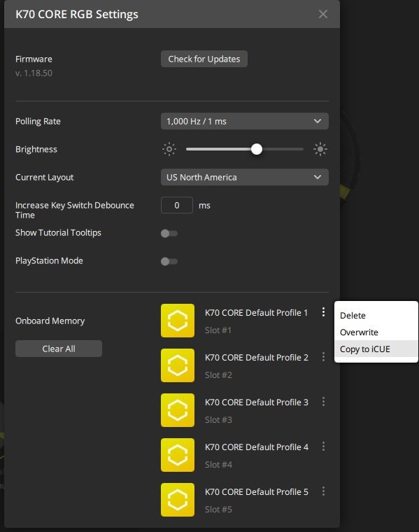The image size is (419, 532).
Task: Click the Current Layout dropdown arrow
Action: (x=318, y=177)
